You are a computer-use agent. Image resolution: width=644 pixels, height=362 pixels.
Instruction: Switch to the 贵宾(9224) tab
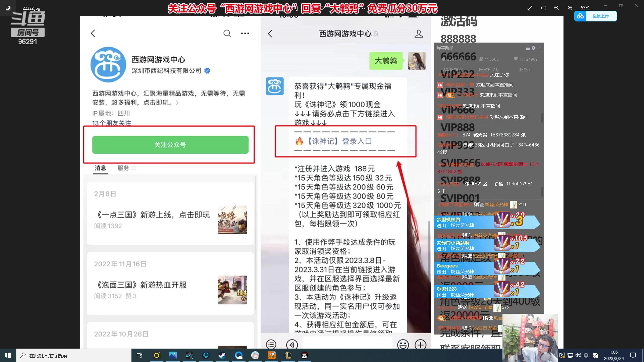(x=489, y=70)
